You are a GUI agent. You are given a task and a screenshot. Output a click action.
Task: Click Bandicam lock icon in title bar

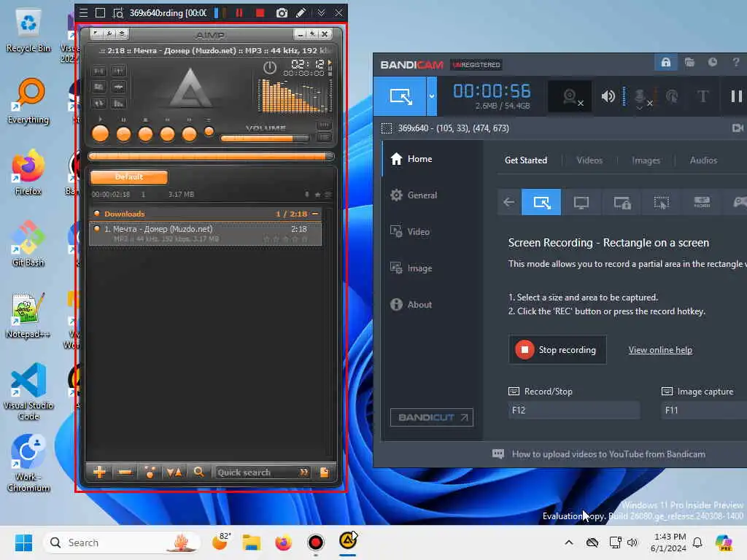[x=665, y=63]
